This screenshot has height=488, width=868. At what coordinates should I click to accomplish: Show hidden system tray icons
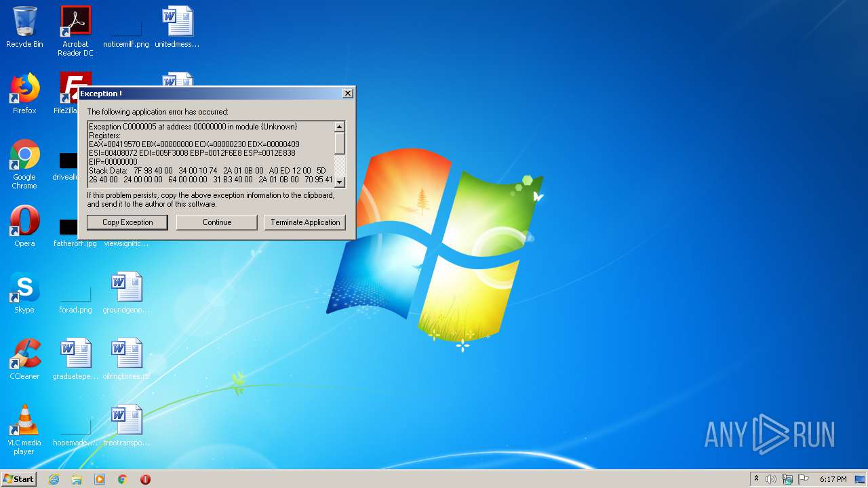[x=756, y=479]
